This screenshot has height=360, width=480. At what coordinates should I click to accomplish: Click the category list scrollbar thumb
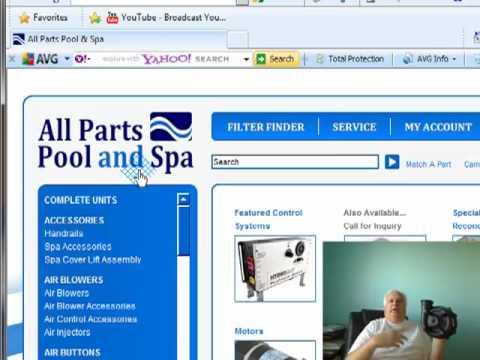coord(183,231)
